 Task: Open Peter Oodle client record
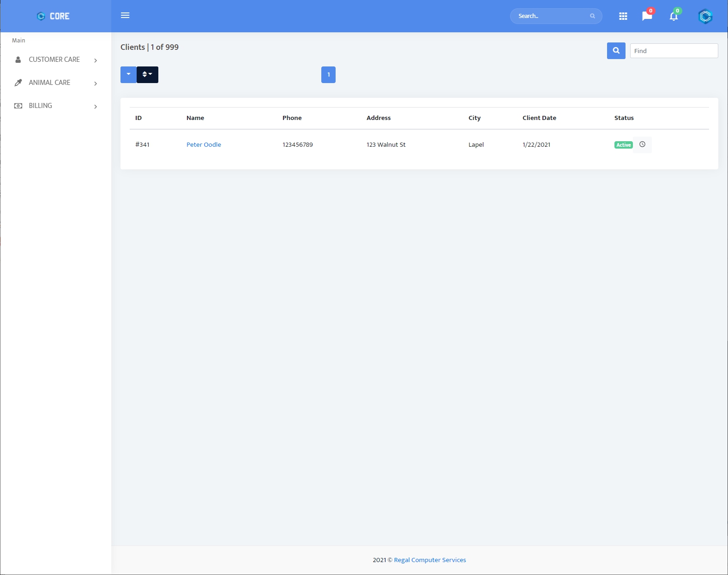tap(204, 144)
